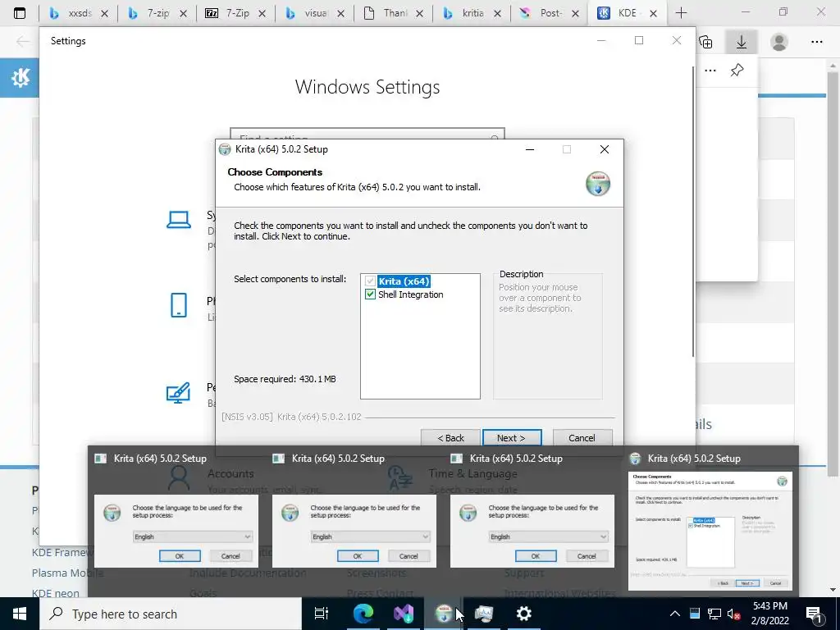
Task: Open Plasma Mobile link on webpage
Action: tap(67, 573)
